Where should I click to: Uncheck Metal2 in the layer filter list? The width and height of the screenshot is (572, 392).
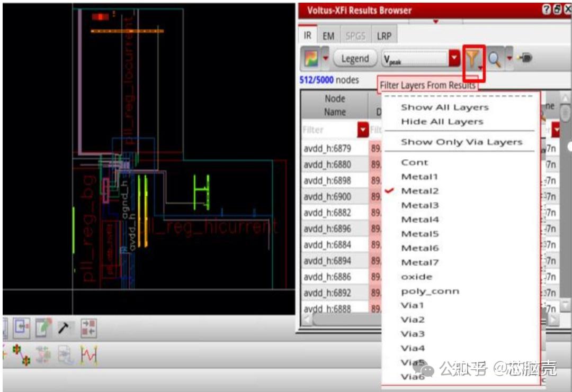click(x=419, y=190)
